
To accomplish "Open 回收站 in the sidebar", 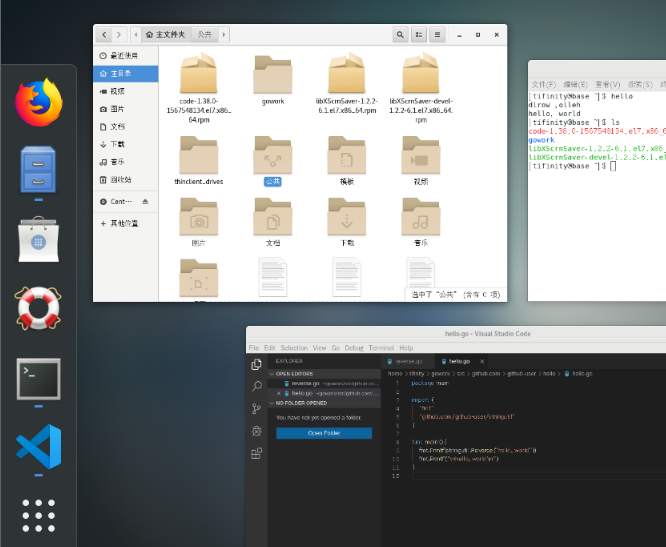I will pyautogui.click(x=126, y=180).
